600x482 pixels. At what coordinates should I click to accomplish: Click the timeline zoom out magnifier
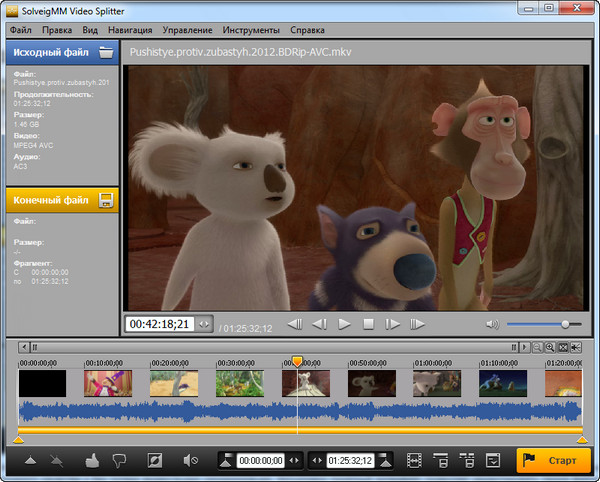click(537, 346)
